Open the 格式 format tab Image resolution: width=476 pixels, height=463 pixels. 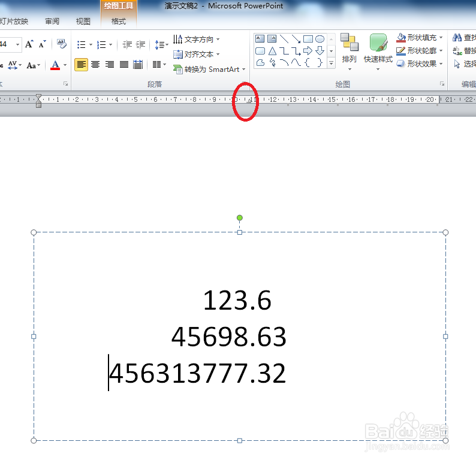118,21
